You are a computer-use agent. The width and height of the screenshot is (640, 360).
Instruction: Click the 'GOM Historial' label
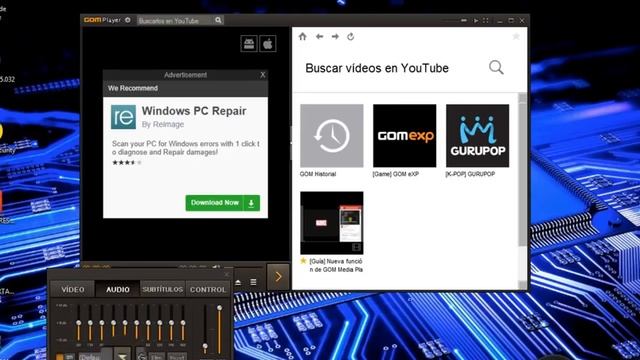click(x=318, y=174)
